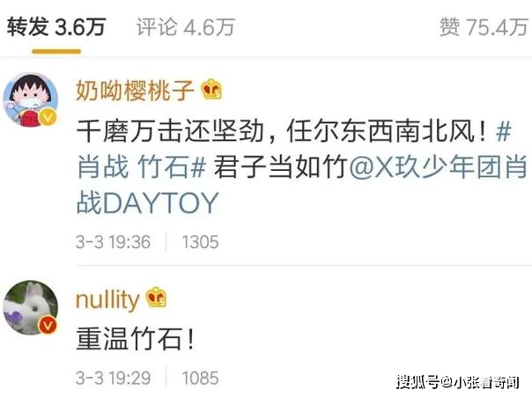Click the orange V verified badge on rabbit avatar

pyautogui.click(x=48, y=325)
